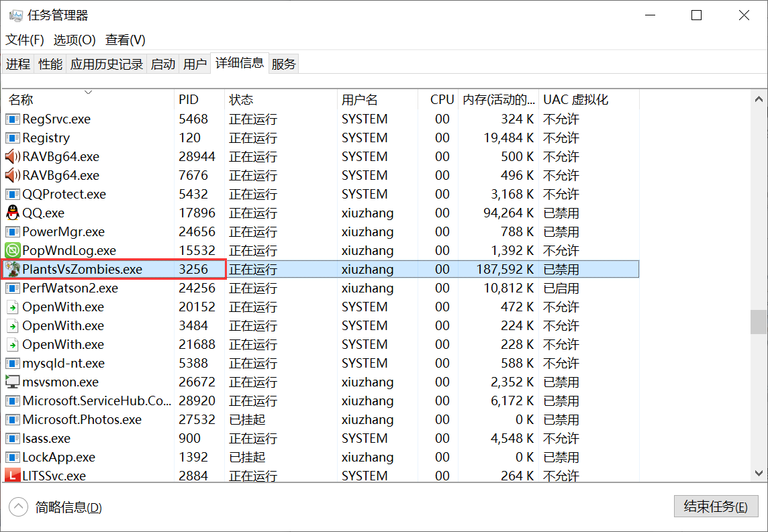This screenshot has height=532, width=768.
Task: Sort by UAC 虚拟化 column header
Action: pos(589,99)
